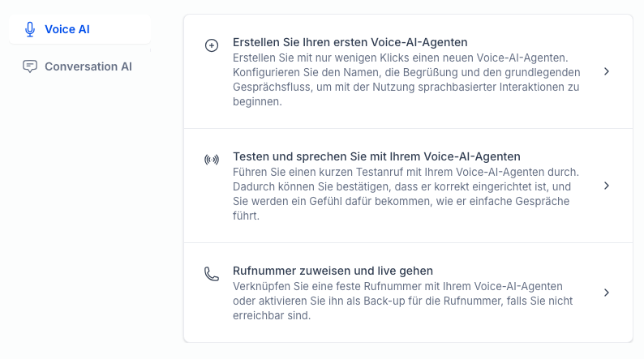
Task: Click the chat bubble icon for Conversation AI
Action: click(30, 66)
